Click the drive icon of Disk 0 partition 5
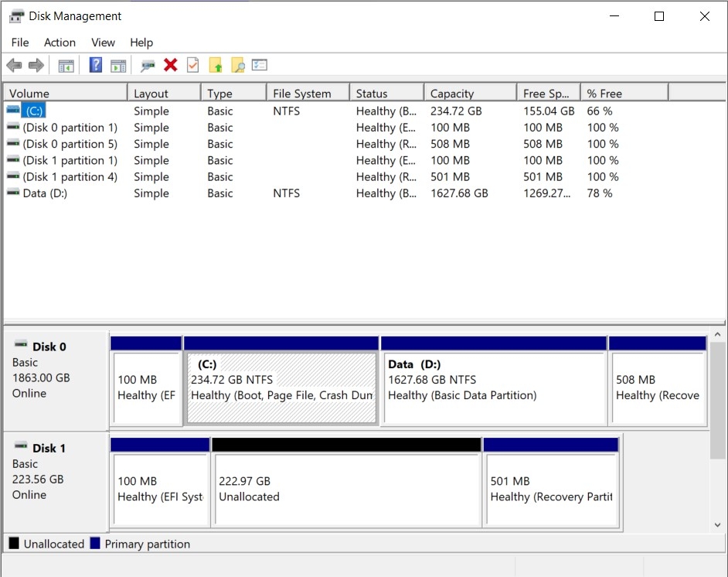Screen dimensions: 728x577 click(x=13, y=143)
